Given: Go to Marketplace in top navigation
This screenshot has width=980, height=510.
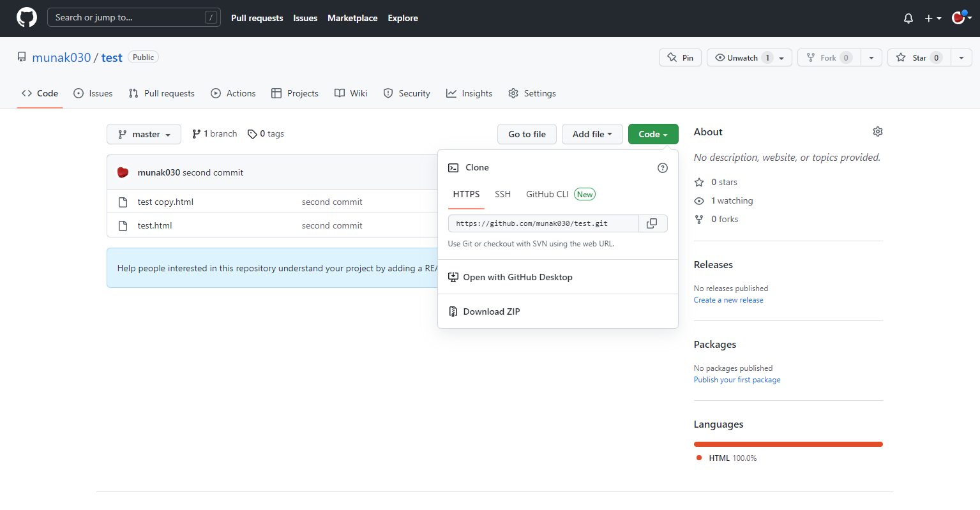Looking at the screenshot, I should pos(352,18).
